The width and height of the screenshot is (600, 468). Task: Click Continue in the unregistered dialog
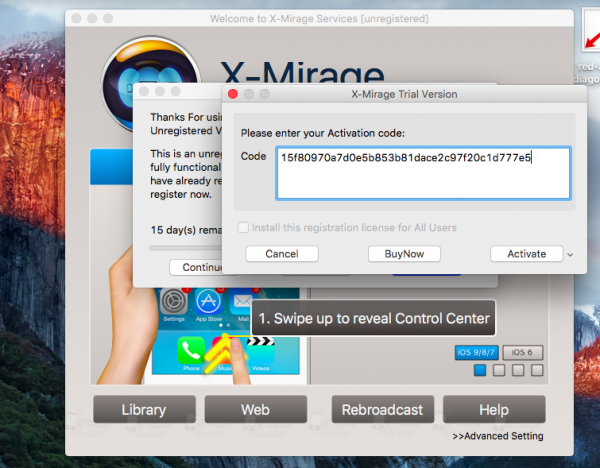coord(196,267)
